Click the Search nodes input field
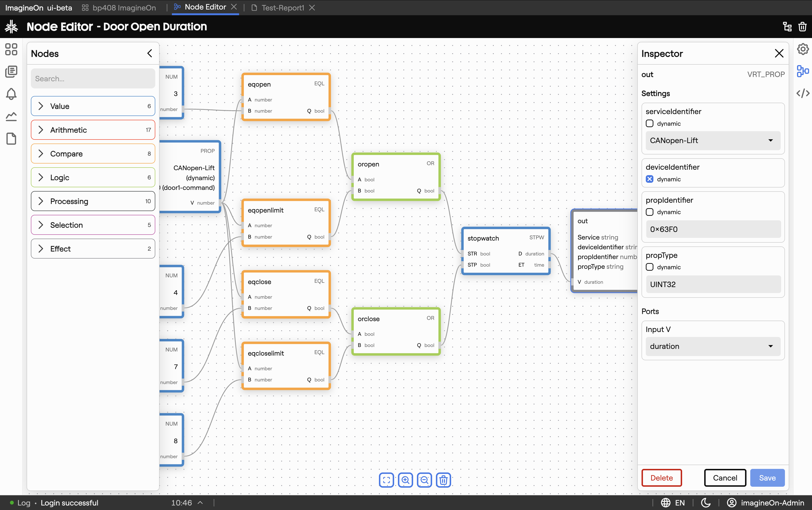 coord(93,79)
